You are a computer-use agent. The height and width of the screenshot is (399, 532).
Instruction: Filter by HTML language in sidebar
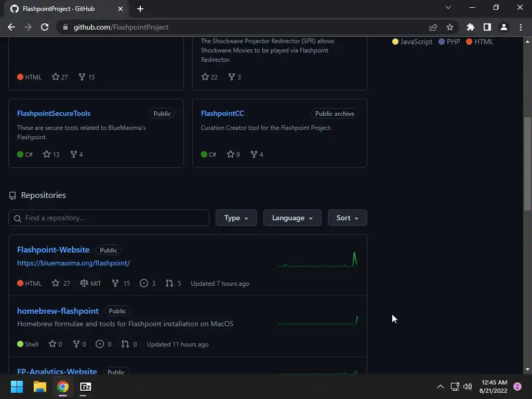pyautogui.click(x=480, y=42)
